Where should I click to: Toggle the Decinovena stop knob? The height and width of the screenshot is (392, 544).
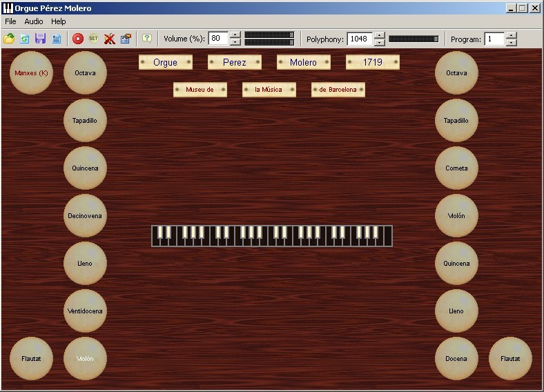(x=85, y=216)
